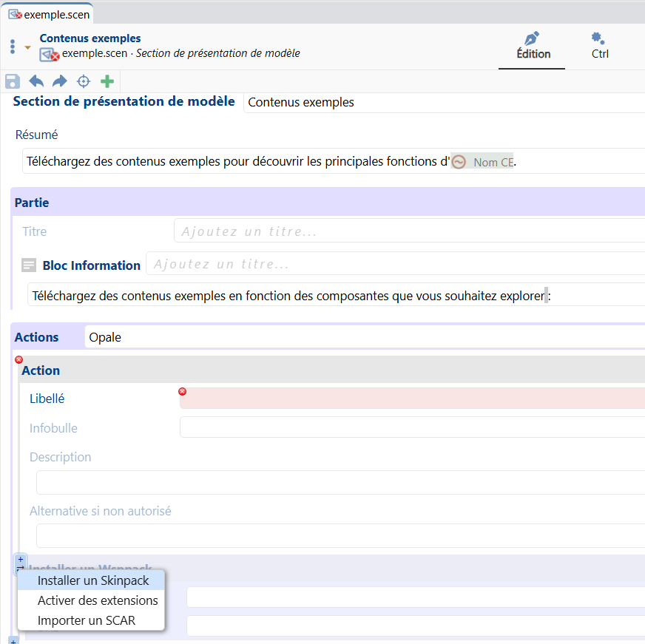Undo with the left arrow icon
This screenshot has height=644, width=645.
(36, 81)
